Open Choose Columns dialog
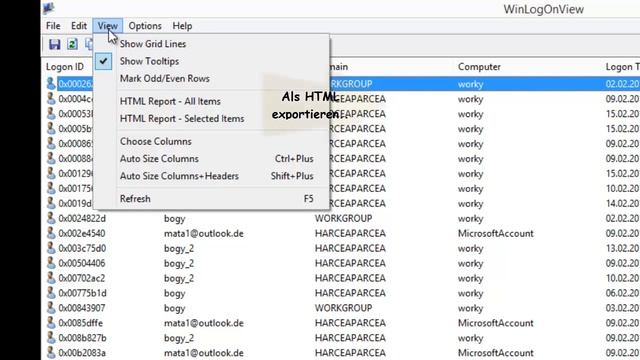This screenshot has width=640, height=360. (x=211, y=141)
